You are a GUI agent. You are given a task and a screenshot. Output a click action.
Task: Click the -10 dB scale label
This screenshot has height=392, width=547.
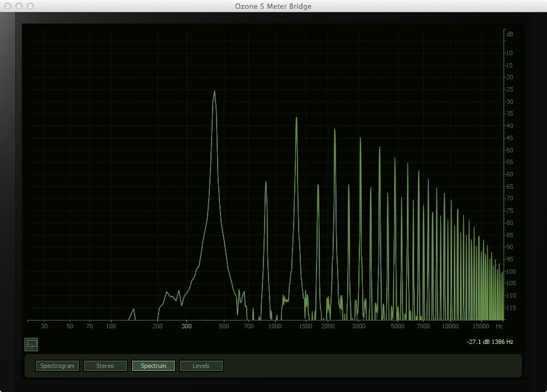509,53
